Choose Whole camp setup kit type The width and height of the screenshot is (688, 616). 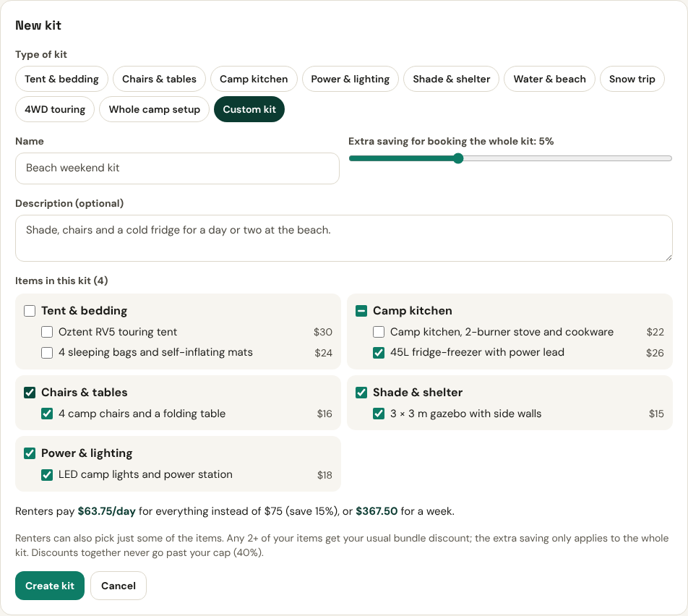[154, 109]
